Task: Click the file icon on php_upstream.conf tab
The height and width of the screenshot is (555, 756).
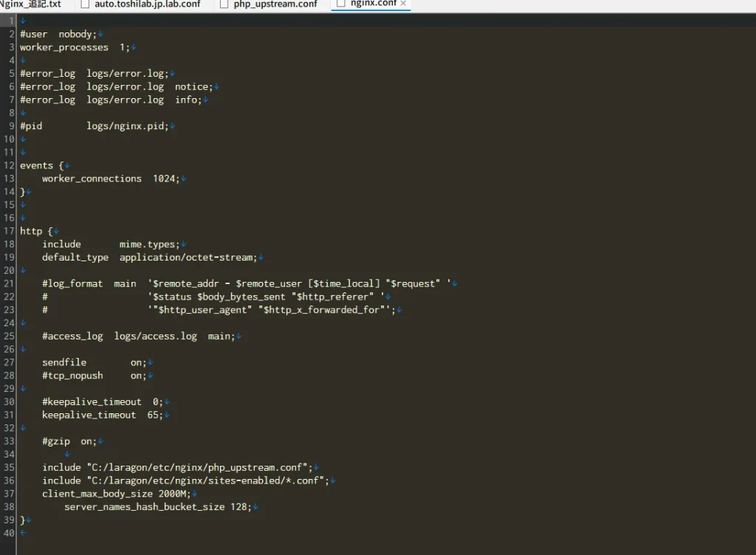Action: 224,4
